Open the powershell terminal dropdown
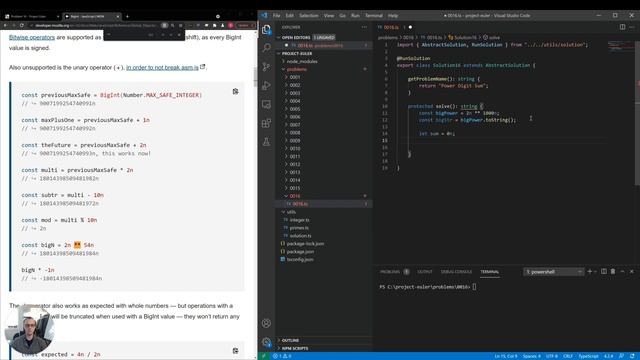 553,271
